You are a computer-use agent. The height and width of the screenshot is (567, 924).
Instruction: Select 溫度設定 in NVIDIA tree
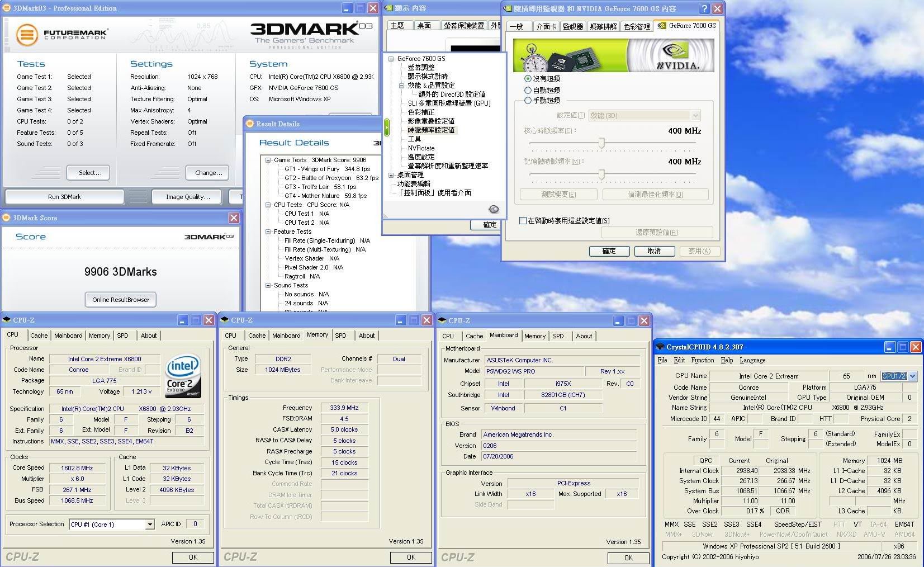click(x=421, y=157)
